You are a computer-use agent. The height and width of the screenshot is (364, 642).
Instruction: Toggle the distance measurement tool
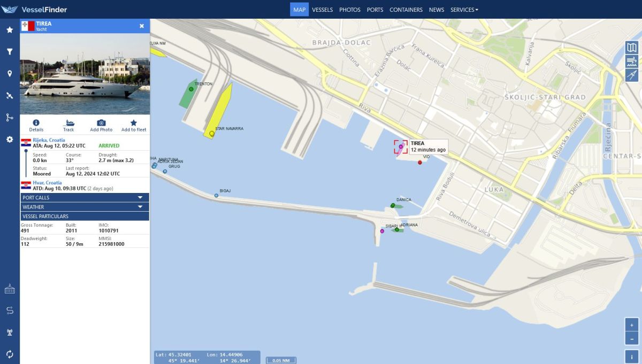(x=632, y=75)
